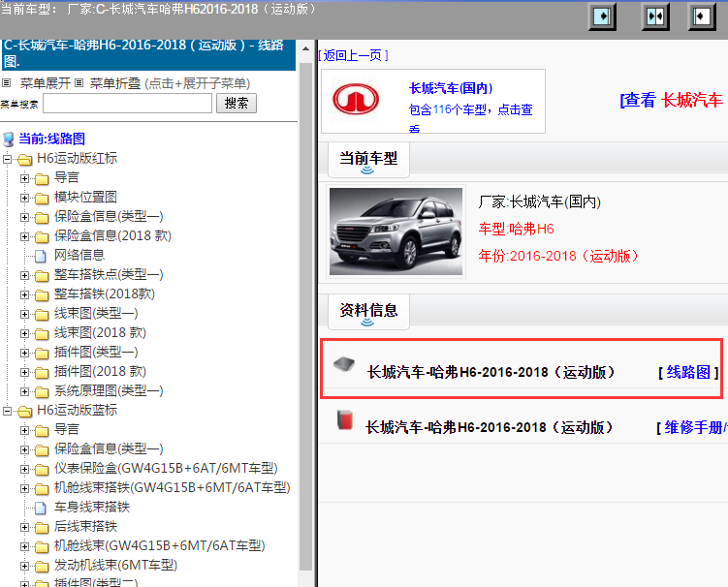Expand the 插件图(2018 款) node
The image size is (728, 587).
[x=24, y=372]
